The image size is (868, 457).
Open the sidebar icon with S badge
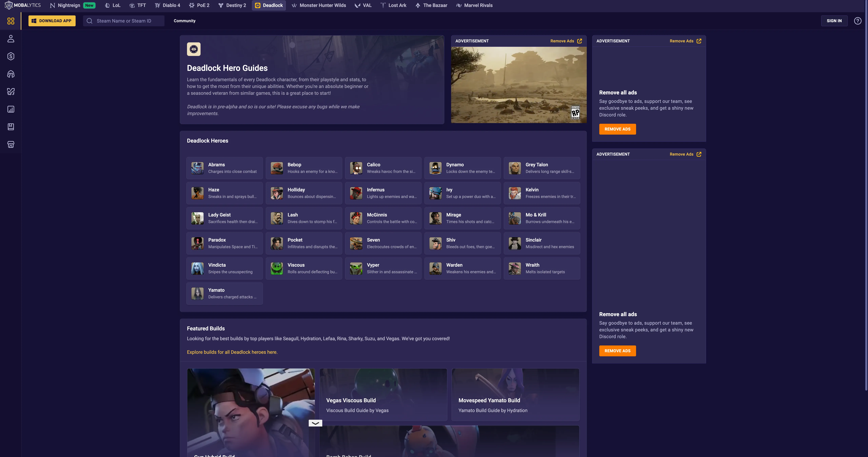click(x=11, y=56)
